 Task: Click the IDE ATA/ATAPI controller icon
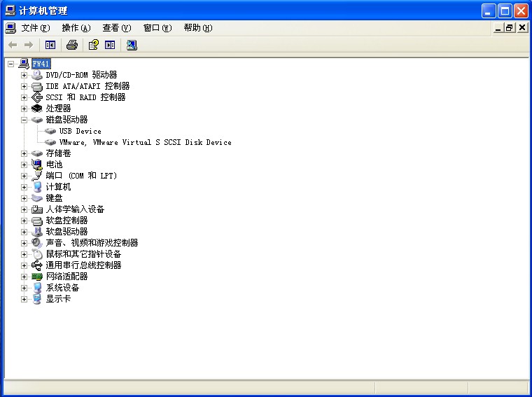36,86
